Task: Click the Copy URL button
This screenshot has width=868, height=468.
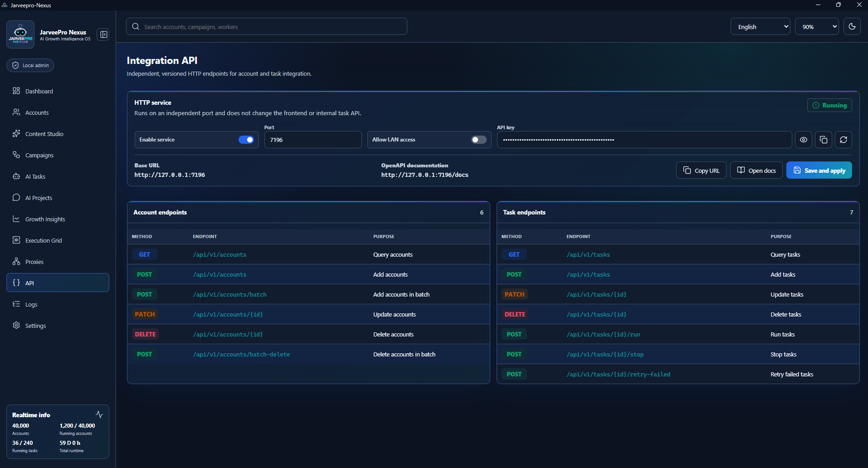Action: [701, 170]
